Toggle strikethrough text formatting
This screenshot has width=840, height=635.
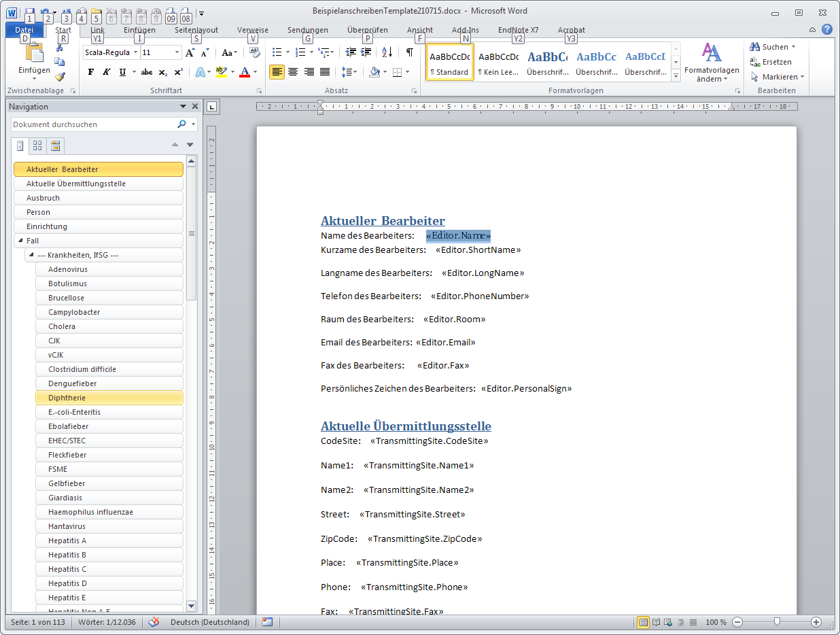coord(146,72)
